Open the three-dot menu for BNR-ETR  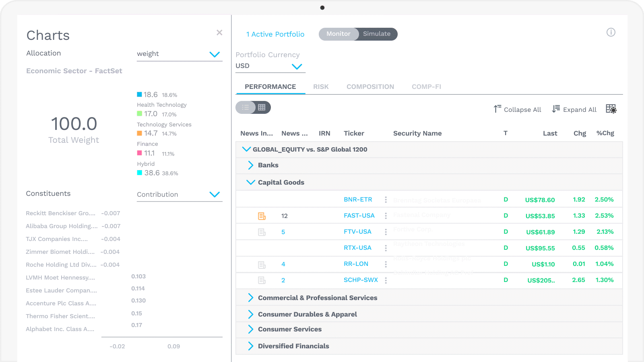[x=386, y=200]
